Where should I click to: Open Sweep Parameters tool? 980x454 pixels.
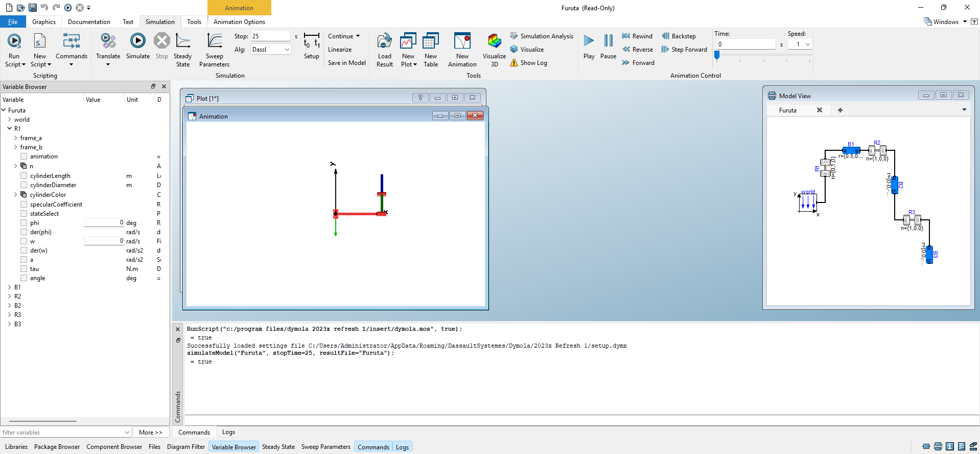pyautogui.click(x=214, y=41)
